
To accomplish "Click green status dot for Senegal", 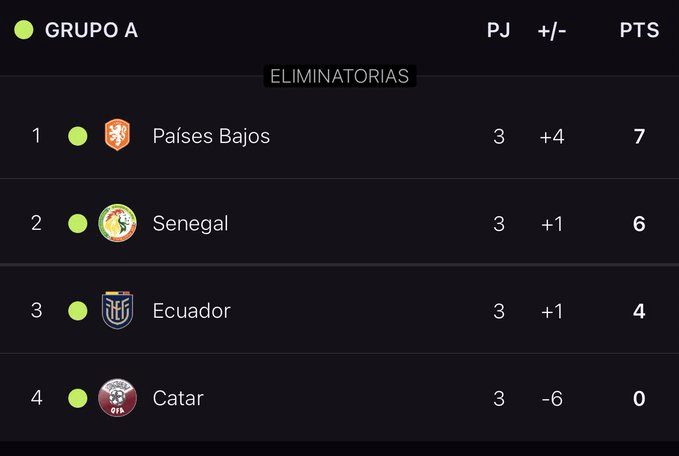I will coord(78,223).
